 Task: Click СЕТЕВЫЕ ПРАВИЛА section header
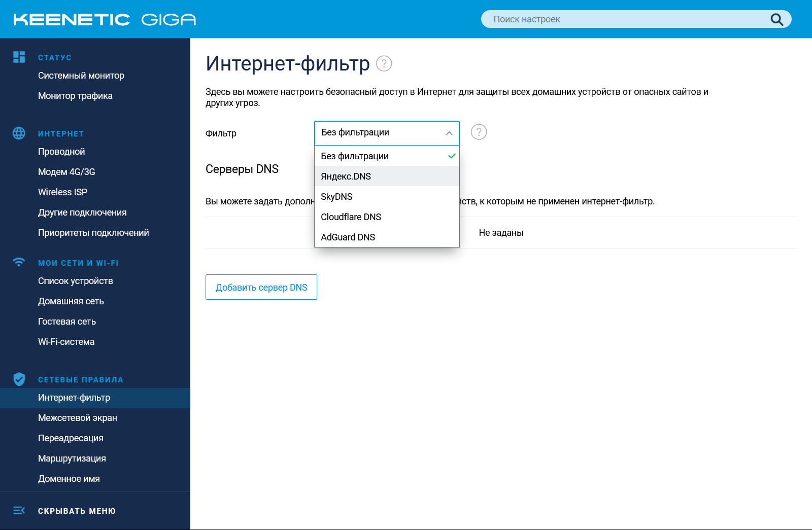pos(81,379)
